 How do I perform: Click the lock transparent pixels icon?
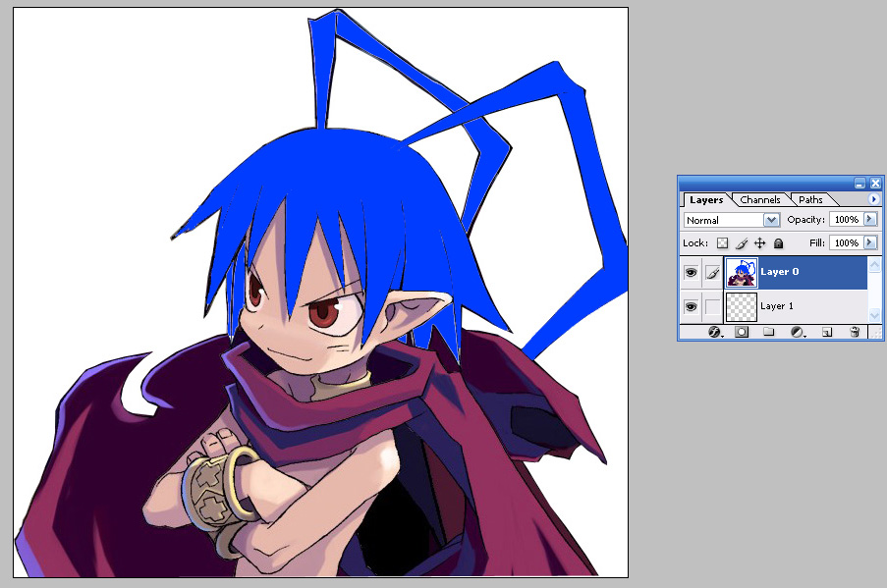pos(723,242)
